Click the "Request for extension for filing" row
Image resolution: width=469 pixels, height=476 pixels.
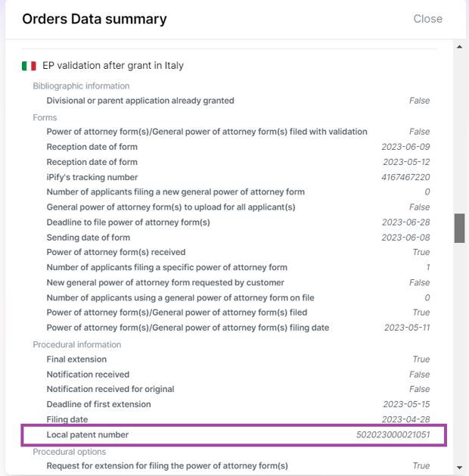click(167, 465)
